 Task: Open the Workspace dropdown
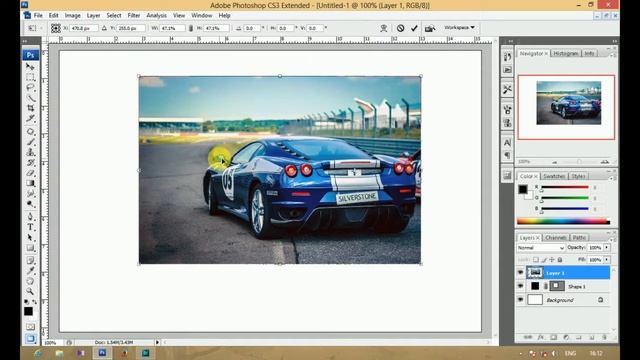(x=460, y=27)
